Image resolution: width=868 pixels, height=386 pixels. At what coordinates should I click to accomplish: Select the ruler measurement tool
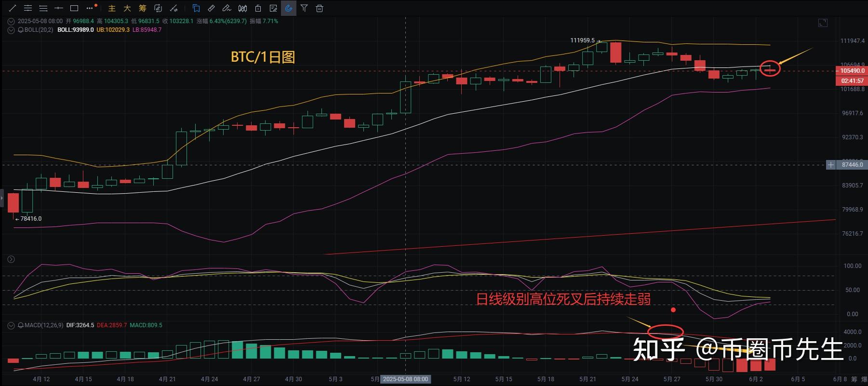[x=212, y=8]
